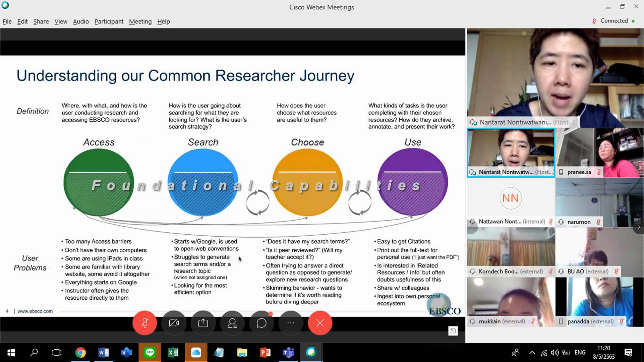Open the More options ellipsis button
644x362 pixels.
click(x=291, y=323)
